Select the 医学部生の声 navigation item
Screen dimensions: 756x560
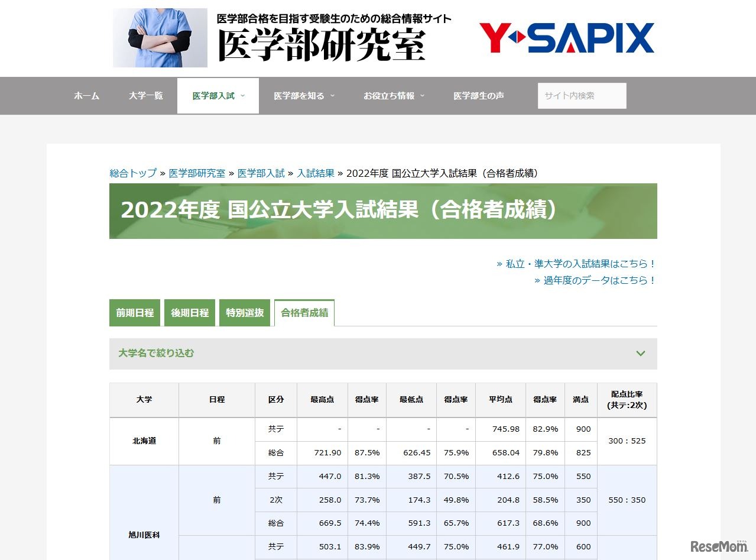pyautogui.click(x=479, y=95)
